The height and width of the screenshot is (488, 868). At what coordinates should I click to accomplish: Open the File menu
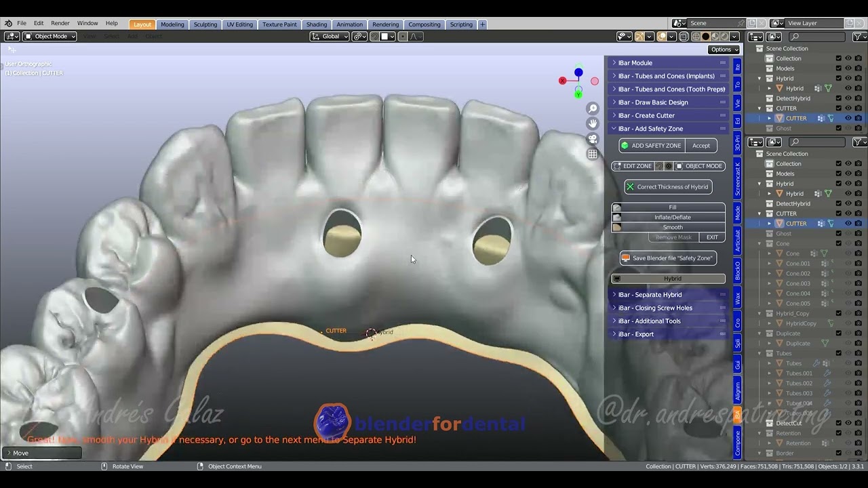coord(22,24)
